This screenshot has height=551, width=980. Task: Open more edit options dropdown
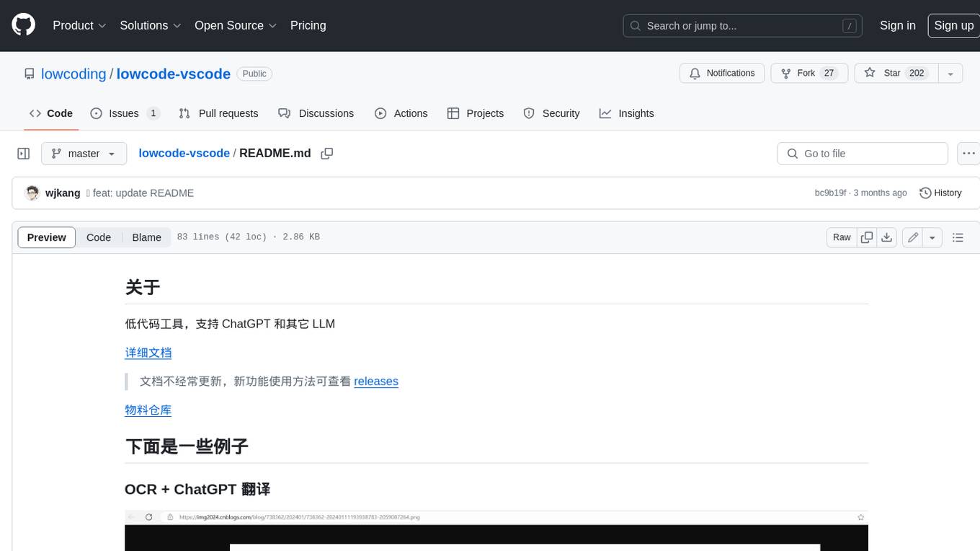[932, 237]
